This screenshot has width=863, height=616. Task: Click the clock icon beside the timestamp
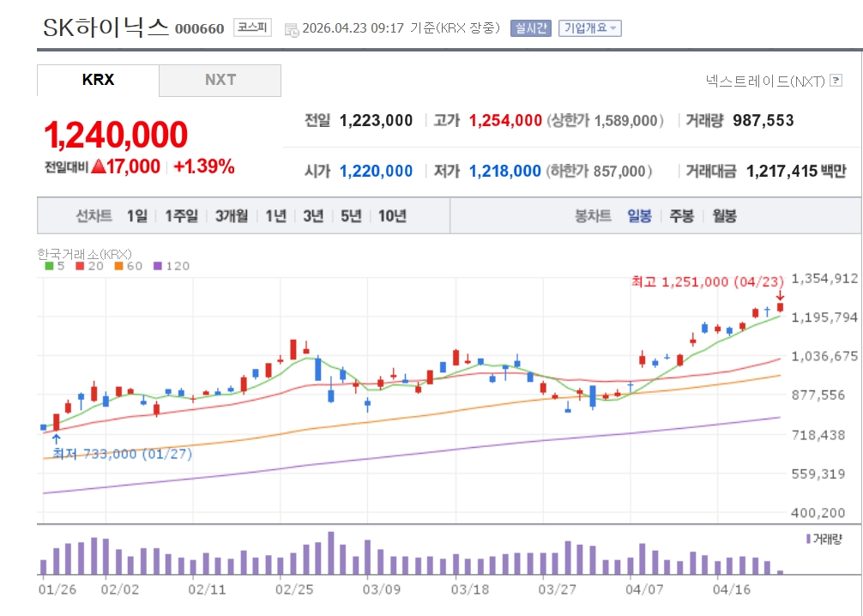(292, 28)
